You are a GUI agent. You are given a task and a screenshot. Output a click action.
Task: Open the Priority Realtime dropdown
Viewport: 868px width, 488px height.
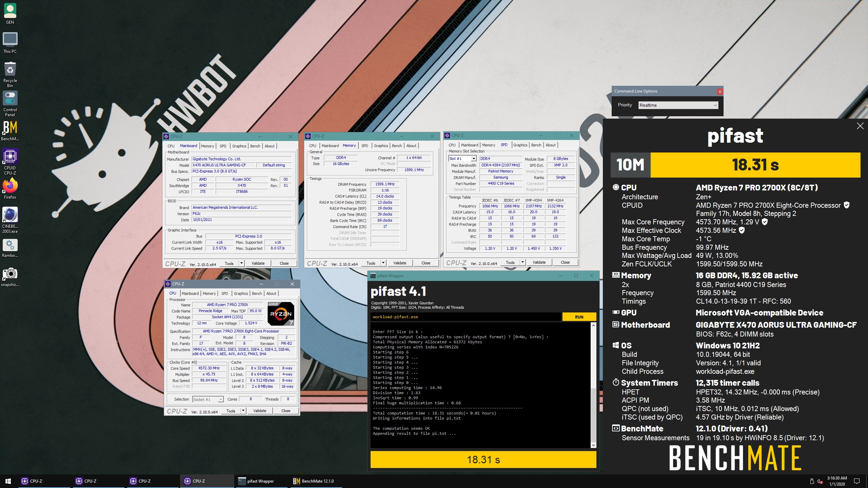[x=678, y=105]
